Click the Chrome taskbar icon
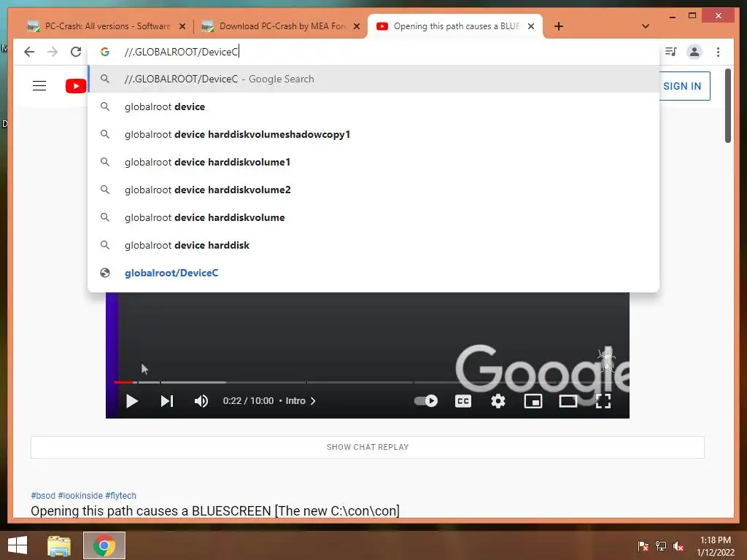747x560 pixels. tap(104, 545)
